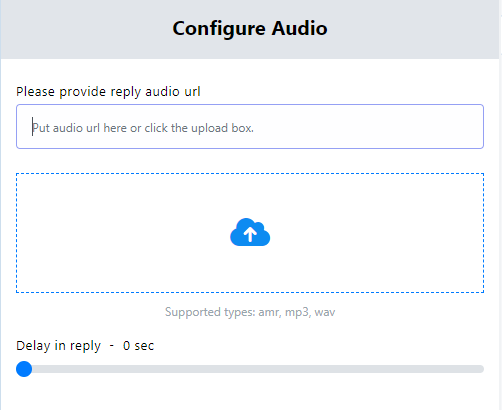This screenshot has width=502, height=410.
Task: Click the gray header bar left of the title
Action: pyautogui.click(x=87, y=29)
